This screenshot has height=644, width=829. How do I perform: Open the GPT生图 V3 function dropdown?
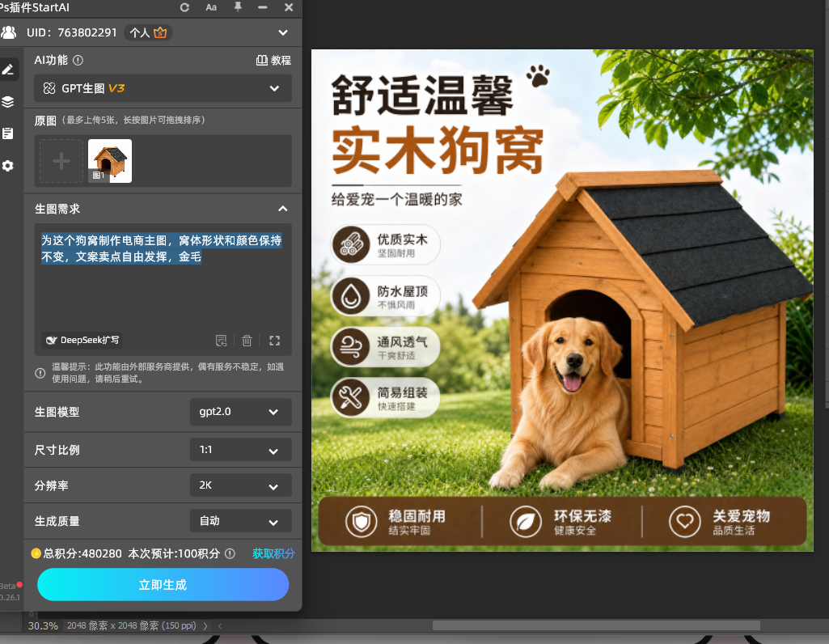(163, 88)
